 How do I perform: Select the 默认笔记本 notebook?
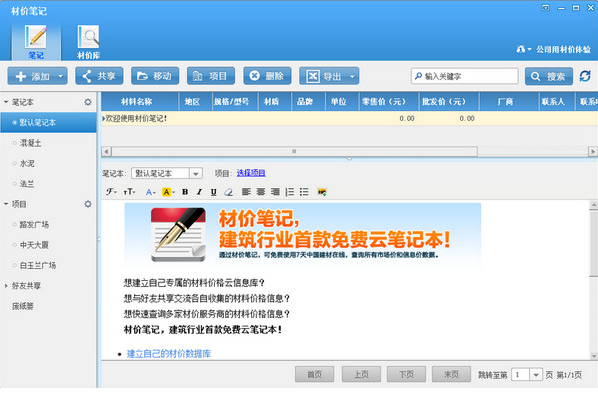tap(48, 122)
